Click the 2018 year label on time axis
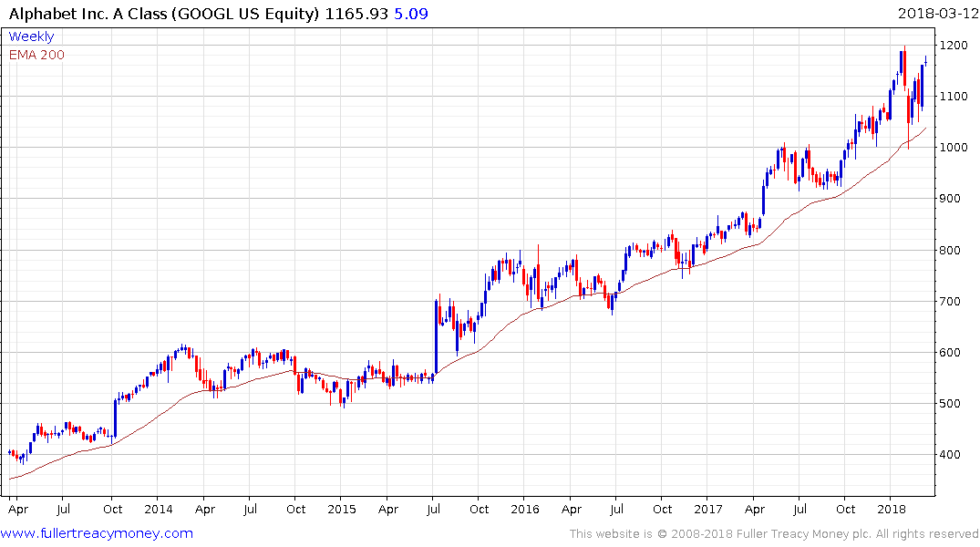 coord(891,509)
